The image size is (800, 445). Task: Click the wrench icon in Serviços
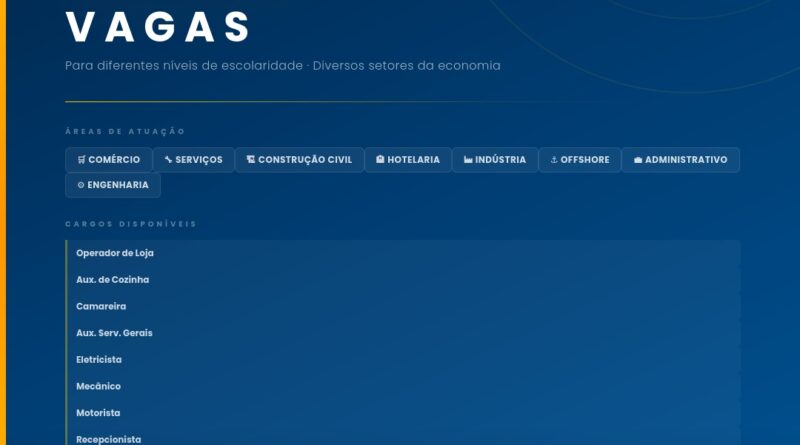[x=169, y=160]
